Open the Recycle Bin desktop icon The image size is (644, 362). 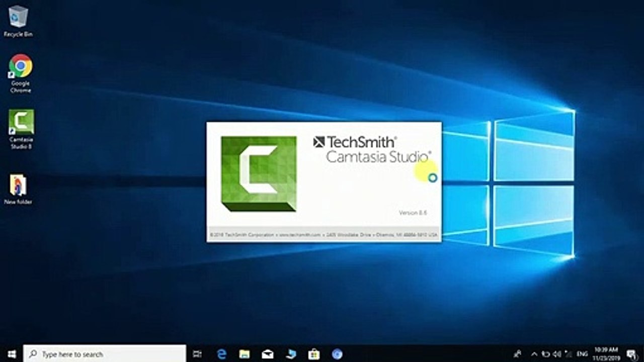18,21
